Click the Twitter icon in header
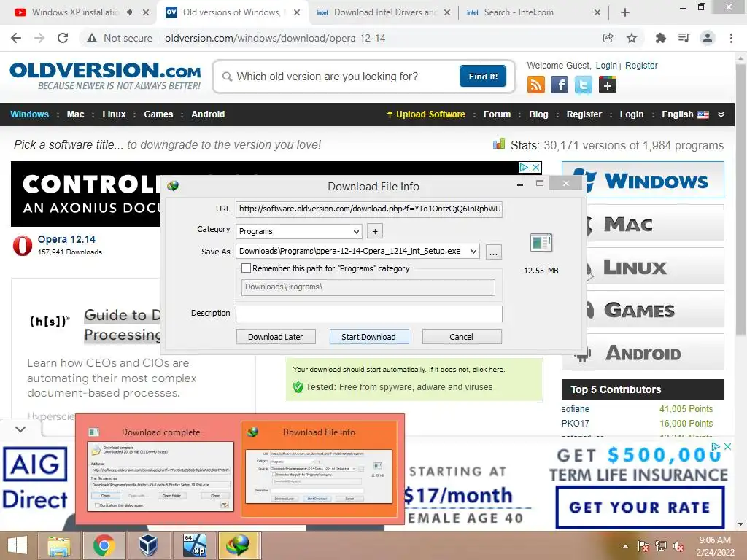 point(583,85)
